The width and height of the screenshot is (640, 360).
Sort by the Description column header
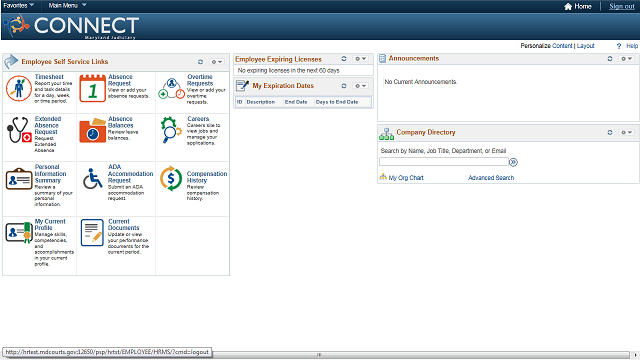(x=260, y=102)
